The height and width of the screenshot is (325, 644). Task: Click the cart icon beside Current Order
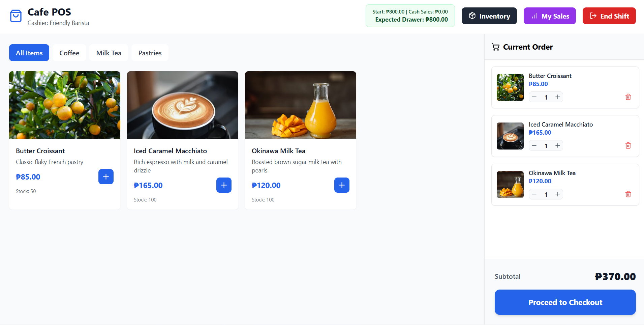click(495, 47)
